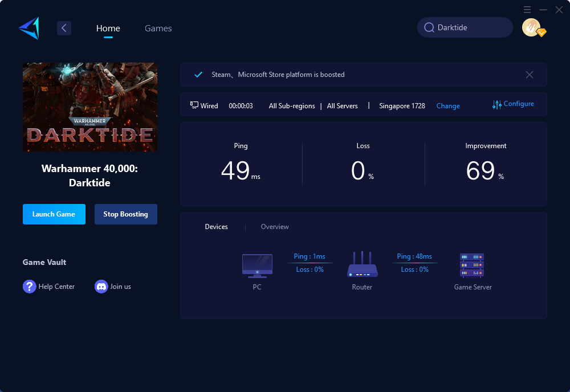Viewport: 570px width, 392px height.
Task: Click the Configure sliders icon
Action: [x=497, y=105]
